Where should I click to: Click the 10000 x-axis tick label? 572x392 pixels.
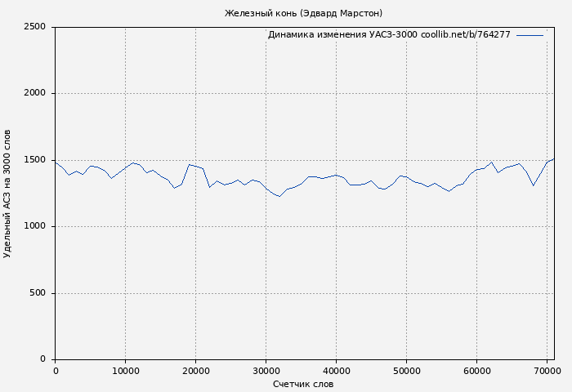click(125, 371)
